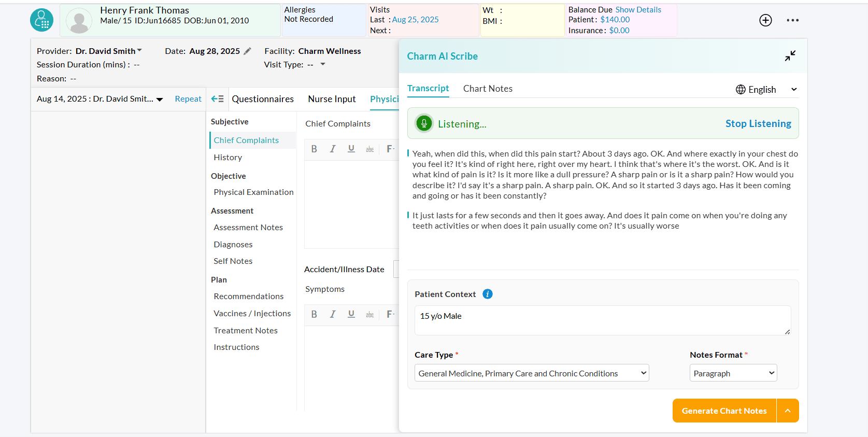Click the collapse sidebar arrow-list icon

[217, 98]
